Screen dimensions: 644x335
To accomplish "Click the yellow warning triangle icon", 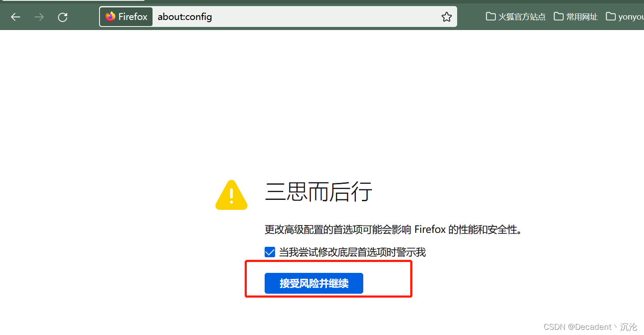I will pos(232,195).
